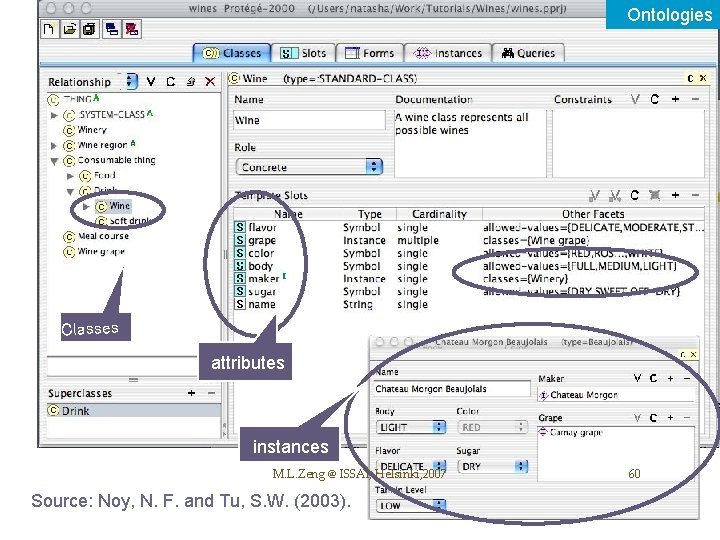The image size is (720, 540).
Task: Click the Save project toolbar icon
Action: tap(90, 29)
